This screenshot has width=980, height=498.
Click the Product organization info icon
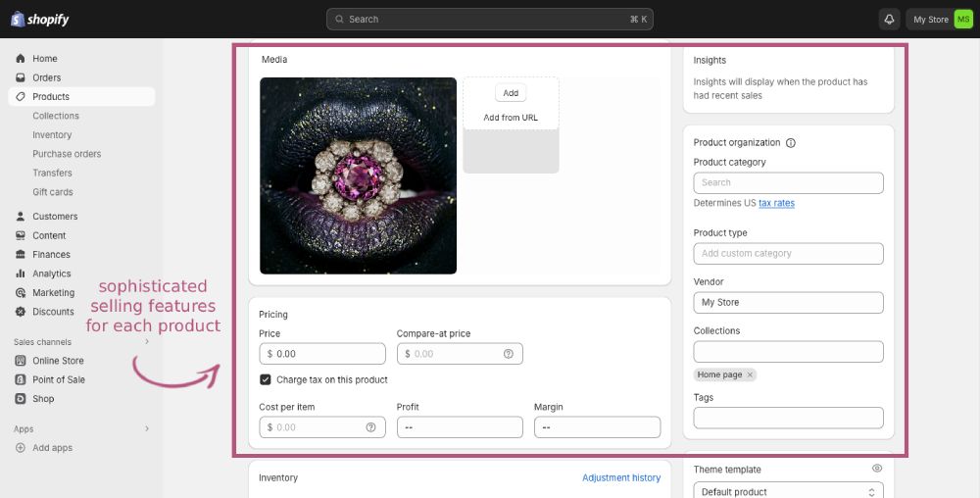[x=791, y=142]
